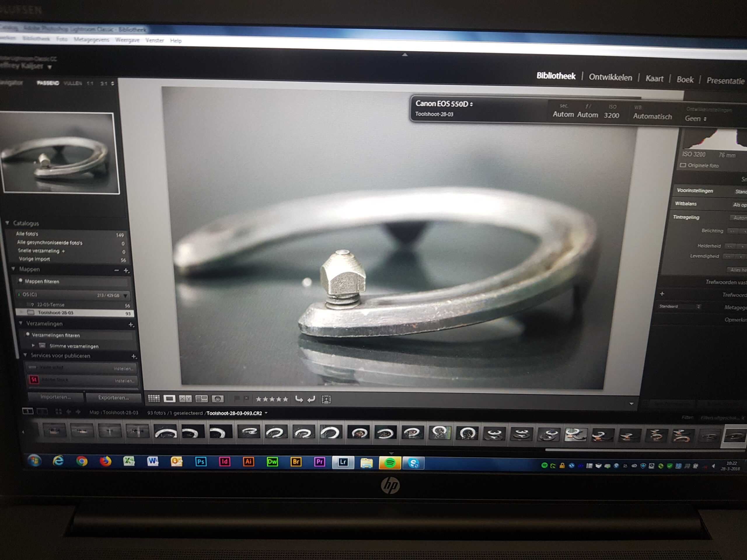Go forward with filmstrip right arrow
This screenshot has width=747, height=560.
point(78,412)
